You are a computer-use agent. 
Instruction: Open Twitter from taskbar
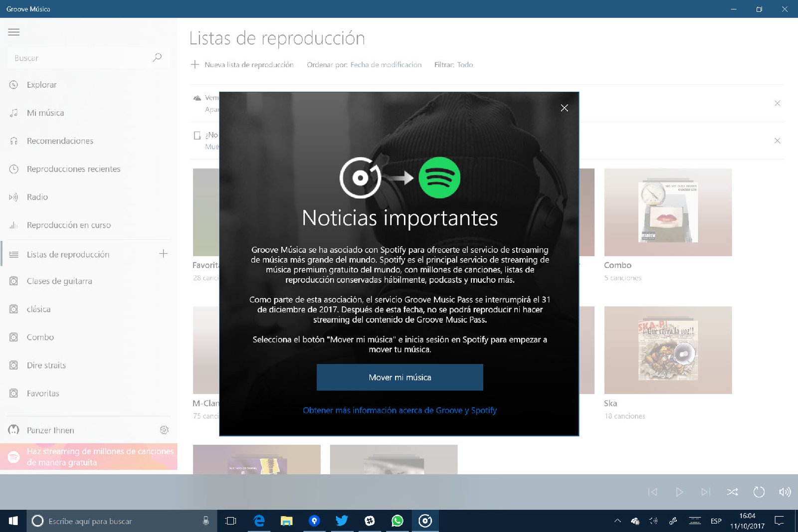click(342, 521)
